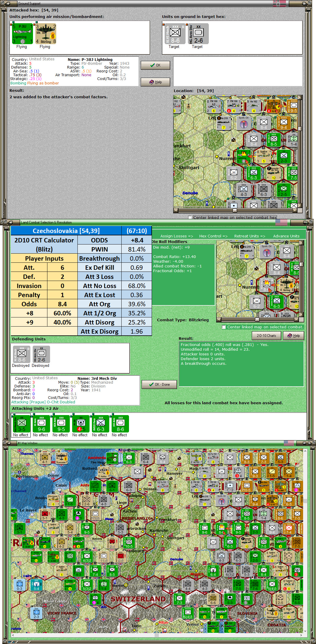Click destroyed XLVI Mech 8-6 defending unit
The width and height of the screenshot is (316, 644).
click(x=21, y=354)
